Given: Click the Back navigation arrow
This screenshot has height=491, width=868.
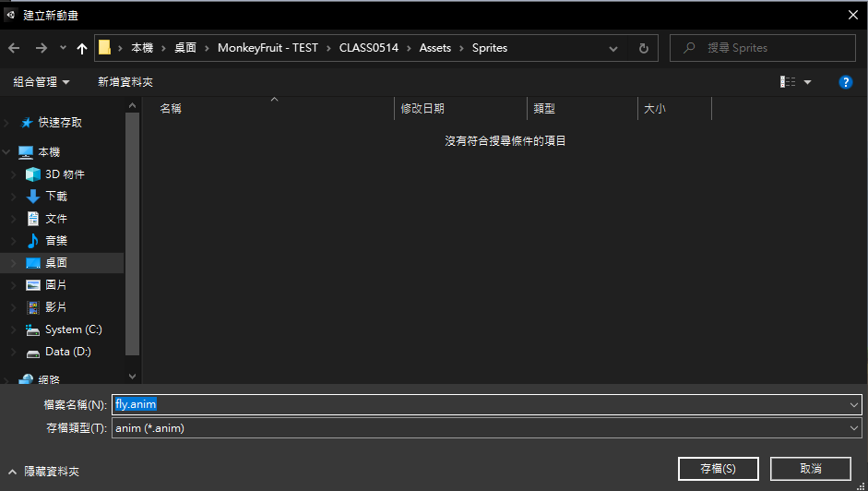Looking at the screenshot, I should [14, 48].
